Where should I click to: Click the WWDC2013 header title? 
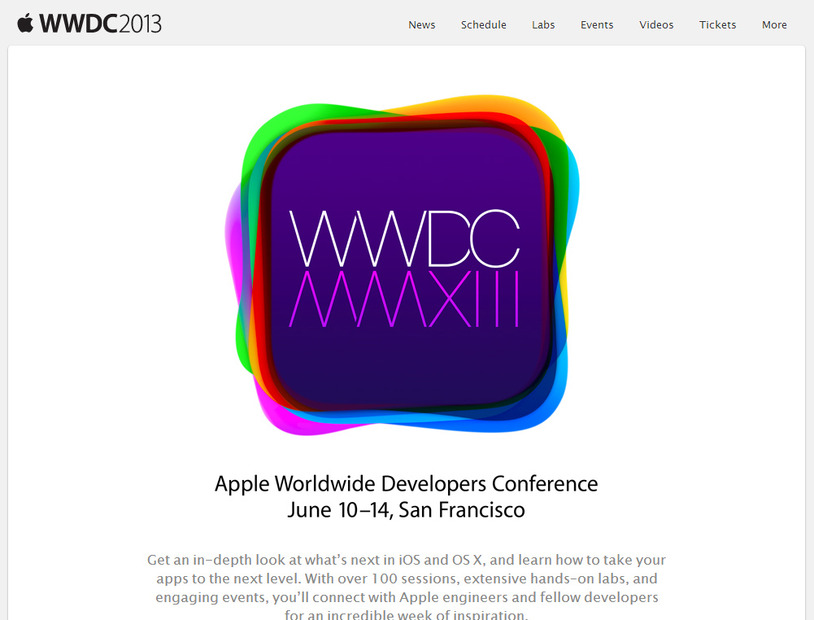pyautogui.click(x=101, y=24)
